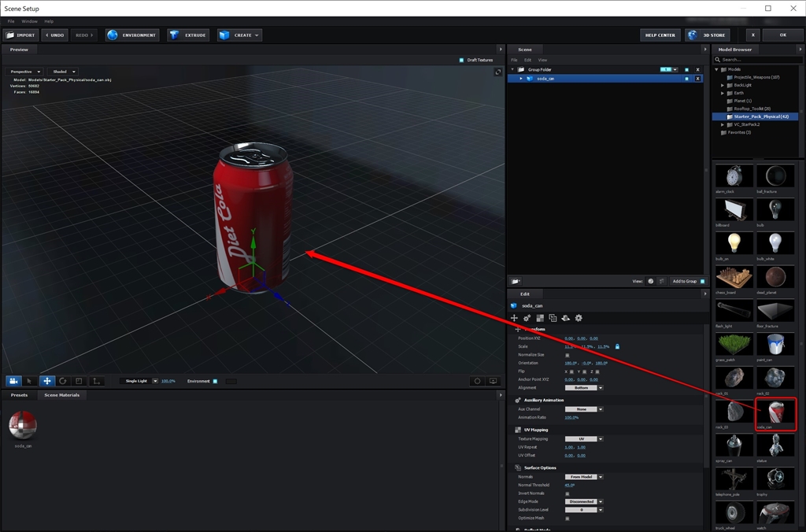Viewport: 806px width, 532px height.
Task: Click the gear icon in Edit panel
Action: [x=579, y=318]
